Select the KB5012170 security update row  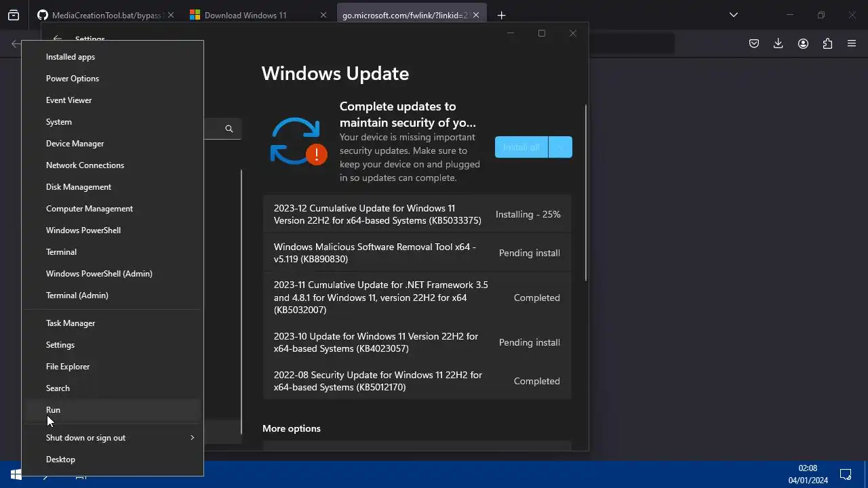(x=417, y=381)
